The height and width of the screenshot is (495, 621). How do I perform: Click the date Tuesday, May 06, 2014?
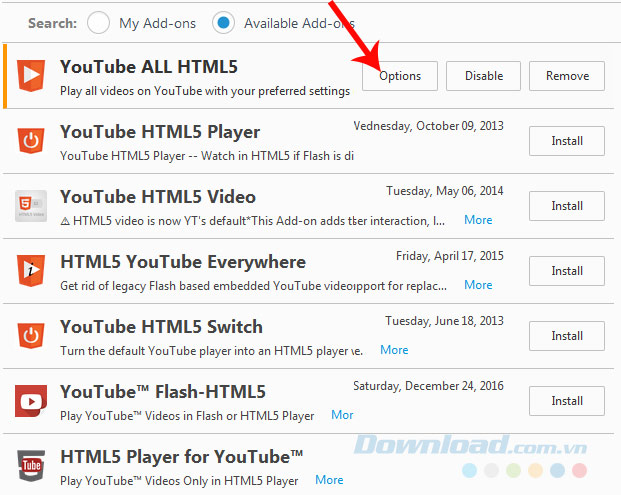point(445,191)
